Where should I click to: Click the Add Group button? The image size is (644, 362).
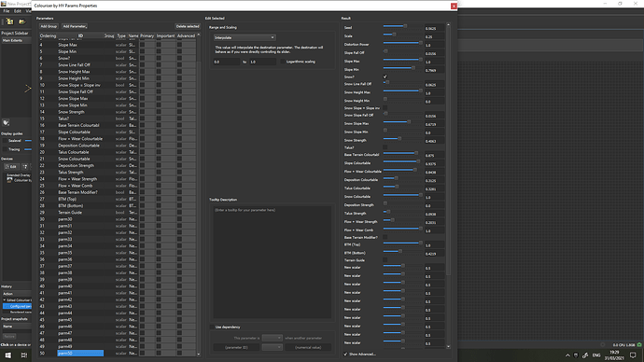49,26
